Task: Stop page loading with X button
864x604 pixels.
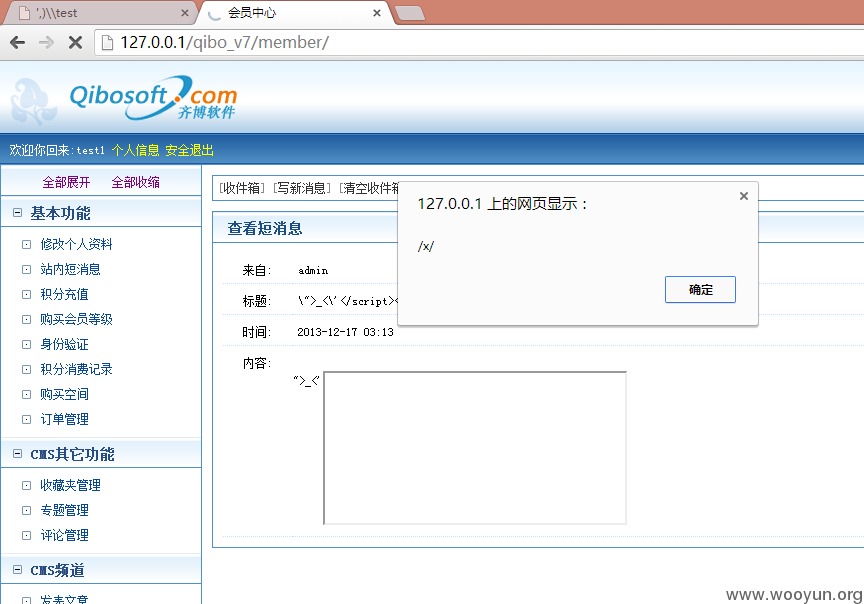Action: click(75, 42)
